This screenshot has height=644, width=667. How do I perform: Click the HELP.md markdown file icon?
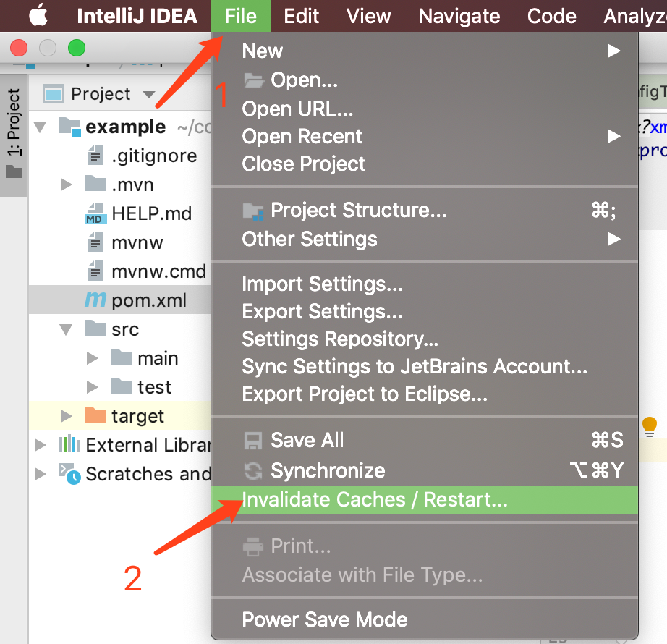point(95,213)
